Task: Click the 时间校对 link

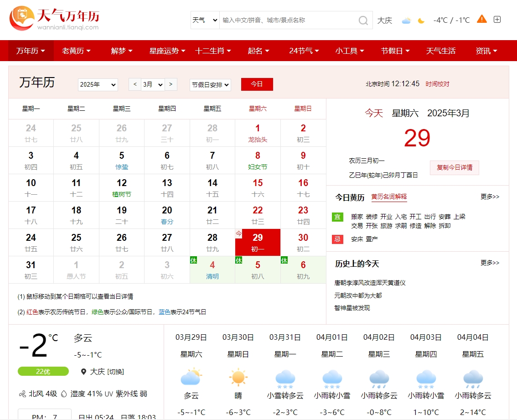Action: pos(437,84)
